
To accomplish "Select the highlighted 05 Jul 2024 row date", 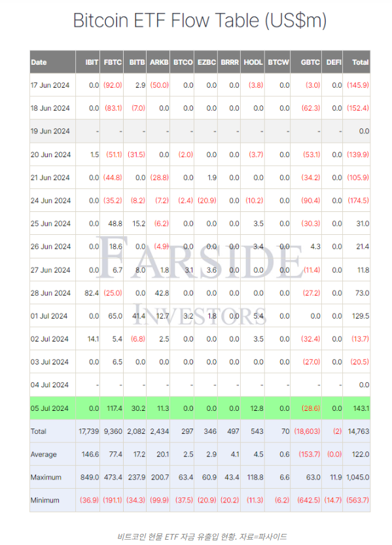I will [49, 408].
